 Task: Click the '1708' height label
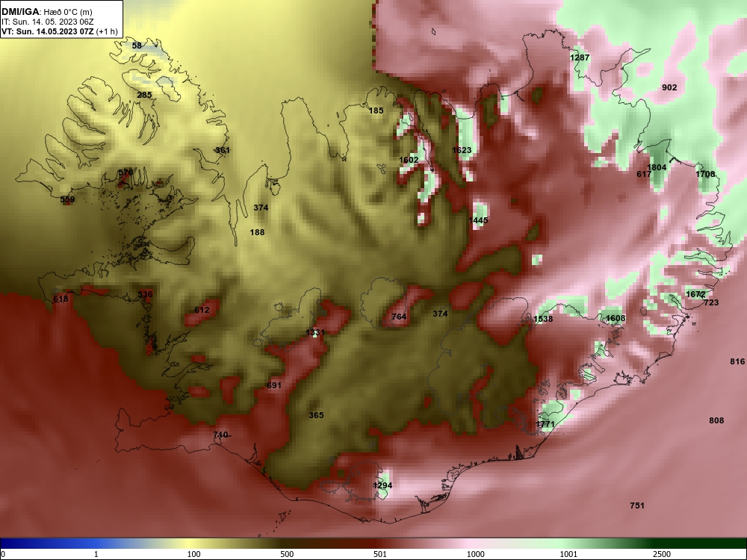point(705,174)
